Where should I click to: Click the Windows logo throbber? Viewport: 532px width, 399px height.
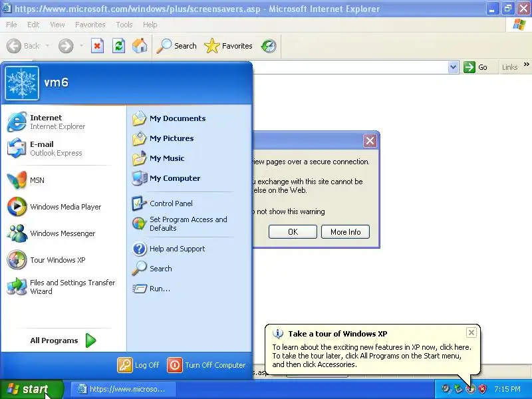pyautogui.click(x=519, y=25)
